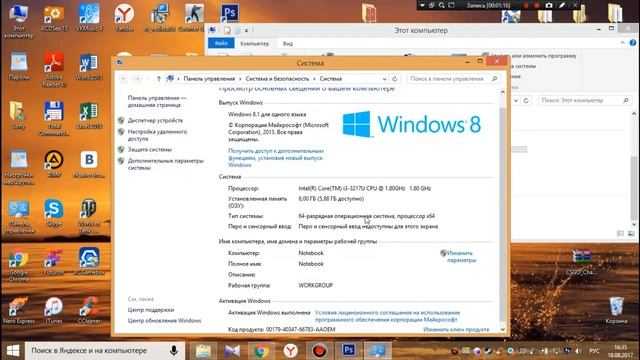Image resolution: width=640 pixels, height=360 pixels.
Task: Refresh the Этот компьютер address bar
Action: click(x=526, y=100)
